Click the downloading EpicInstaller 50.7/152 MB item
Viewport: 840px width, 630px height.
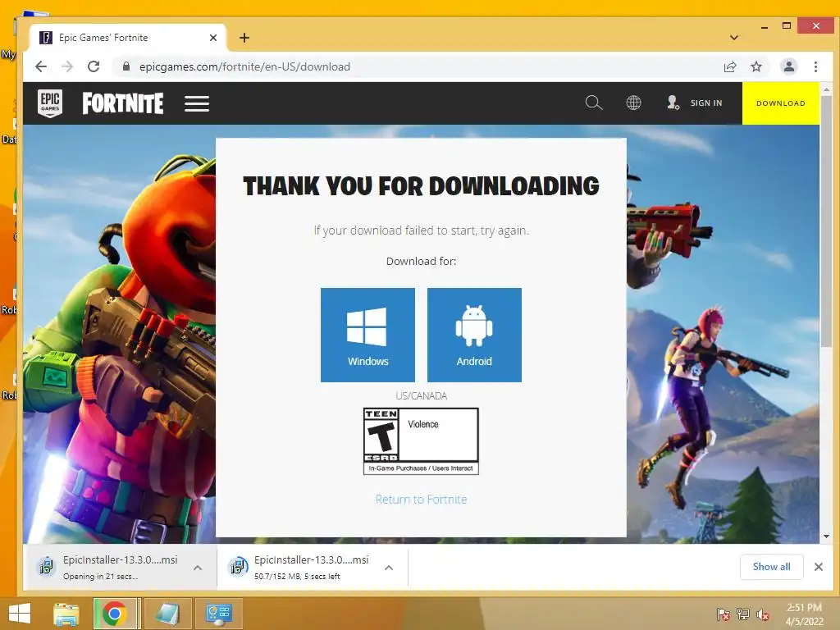tap(299, 567)
